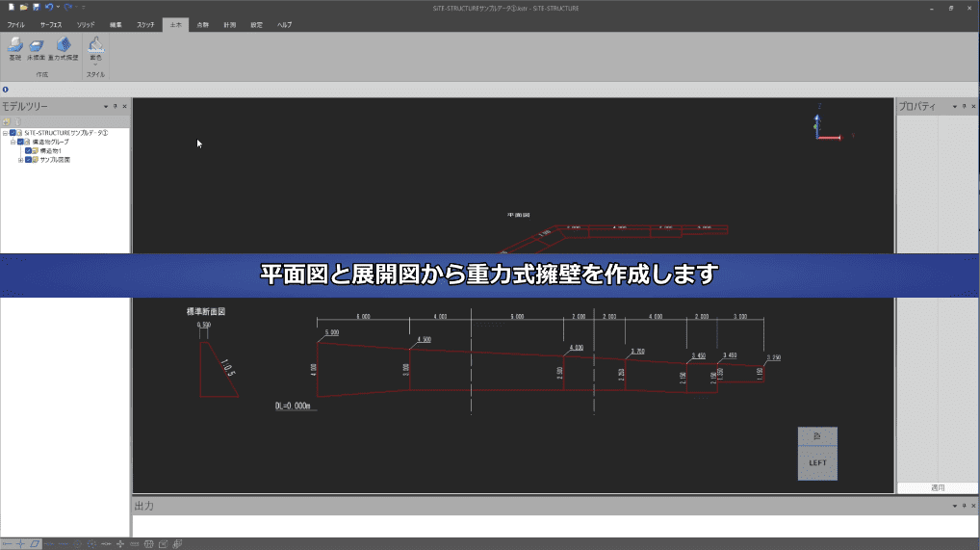Close the 出力 panel
Screen dimensions: 980x550
[973, 506]
